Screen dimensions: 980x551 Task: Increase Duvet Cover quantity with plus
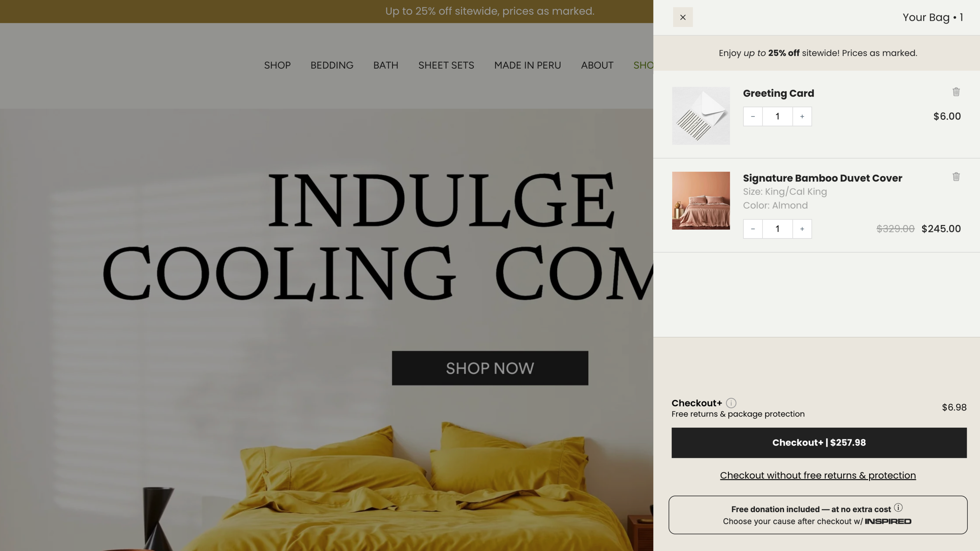coord(802,229)
